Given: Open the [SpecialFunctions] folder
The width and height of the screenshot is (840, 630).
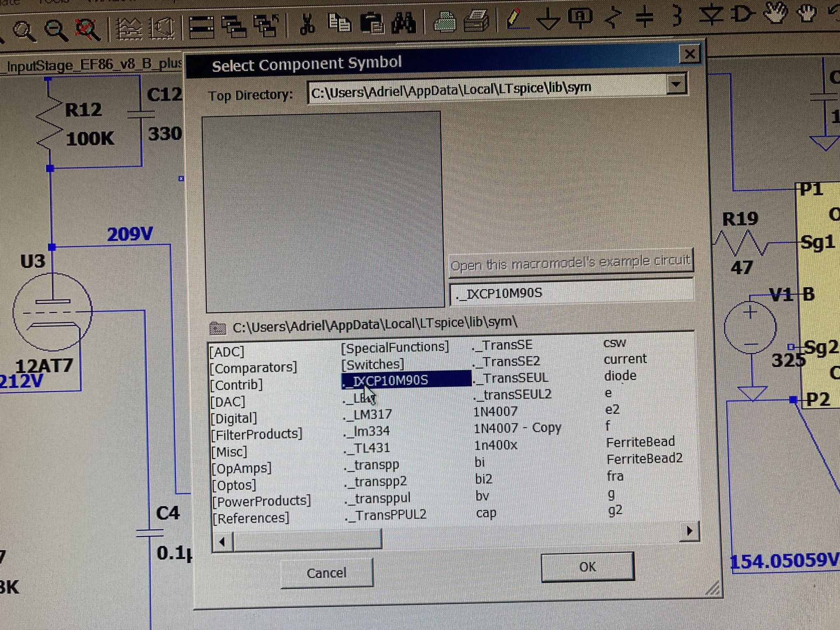Looking at the screenshot, I should pos(395,347).
